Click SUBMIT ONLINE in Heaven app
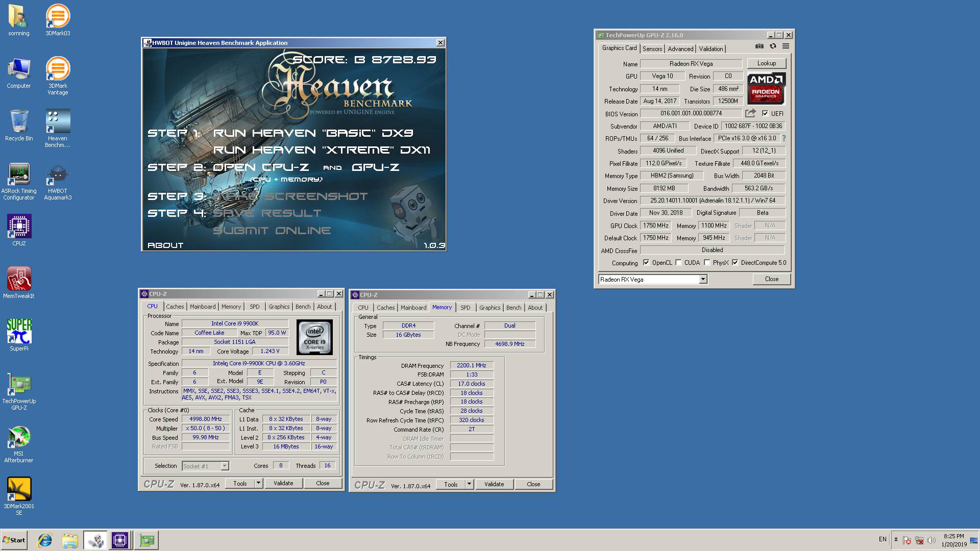Image resolution: width=980 pixels, height=551 pixels. pyautogui.click(x=272, y=231)
